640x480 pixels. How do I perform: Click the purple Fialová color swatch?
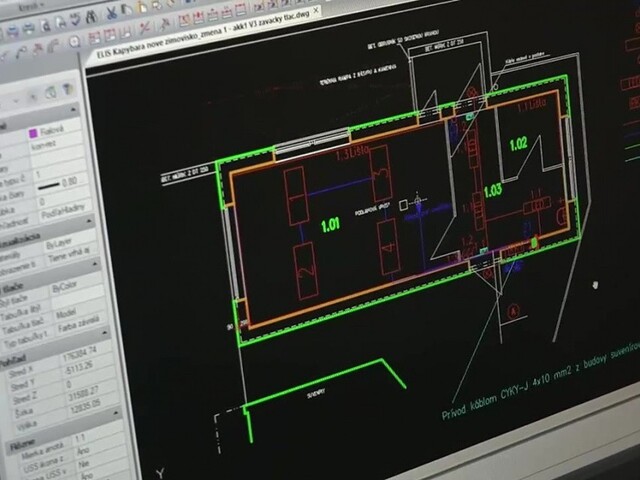[x=33, y=133]
